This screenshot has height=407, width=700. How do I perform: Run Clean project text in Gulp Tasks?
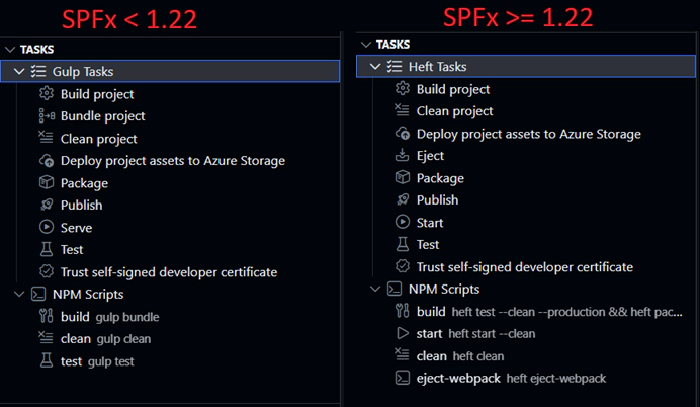tap(99, 139)
